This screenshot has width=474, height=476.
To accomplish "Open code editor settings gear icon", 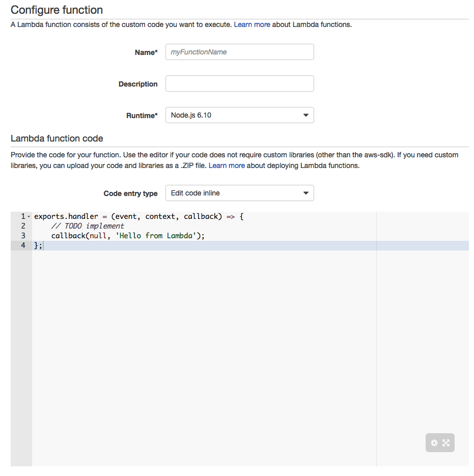I will (434, 443).
